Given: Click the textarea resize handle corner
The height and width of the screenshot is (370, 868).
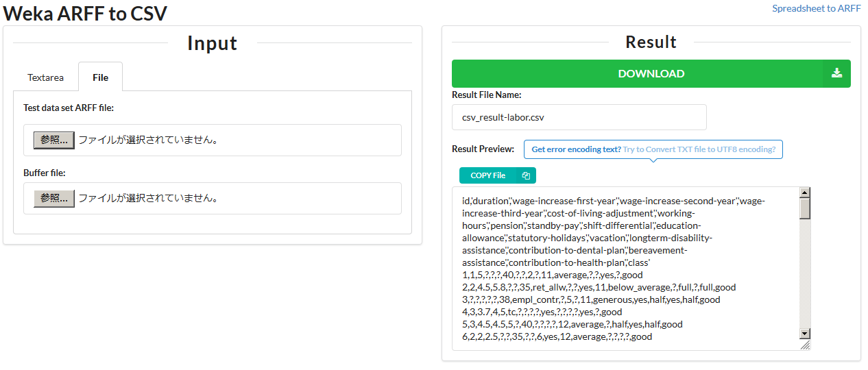Looking at the screenshot, I should [x=806, y=345].
